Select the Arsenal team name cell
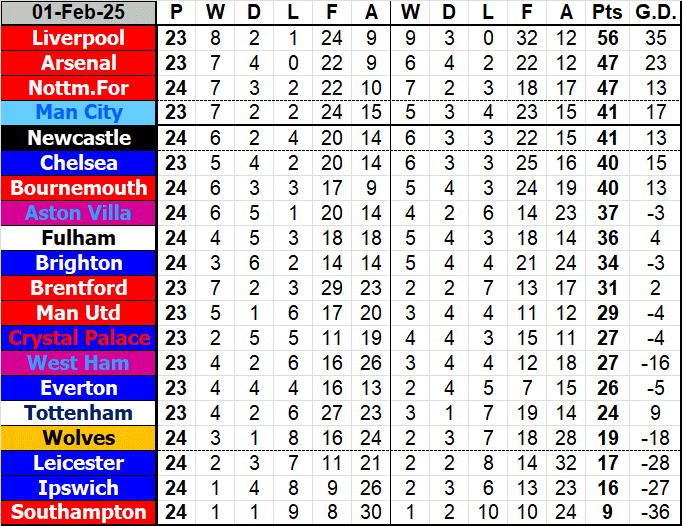Image resolution: width=682 pixels, height=526 pixels. (78, 63)
